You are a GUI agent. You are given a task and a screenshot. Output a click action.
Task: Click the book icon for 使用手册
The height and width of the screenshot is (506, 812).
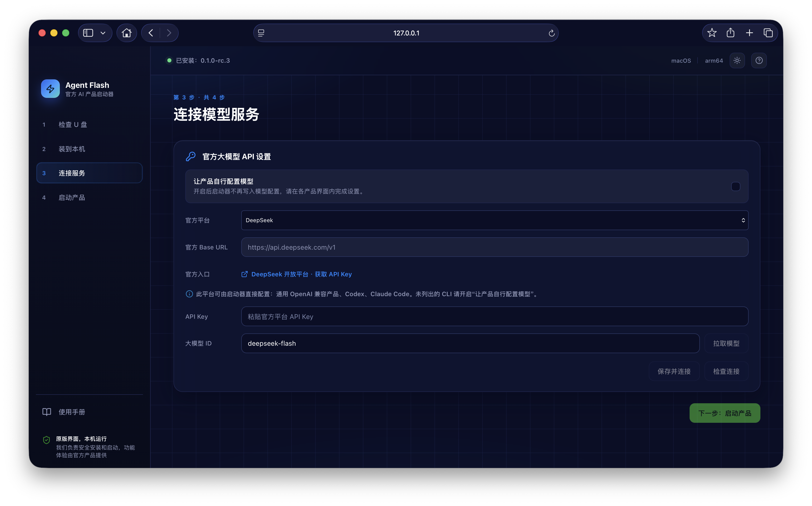[x=47, y=412]
